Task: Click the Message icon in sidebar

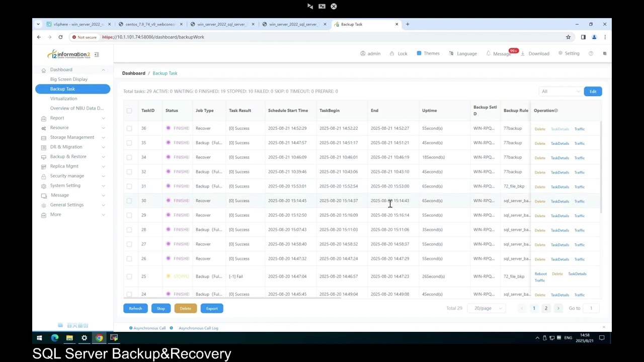Action: (x=44, y=196)
